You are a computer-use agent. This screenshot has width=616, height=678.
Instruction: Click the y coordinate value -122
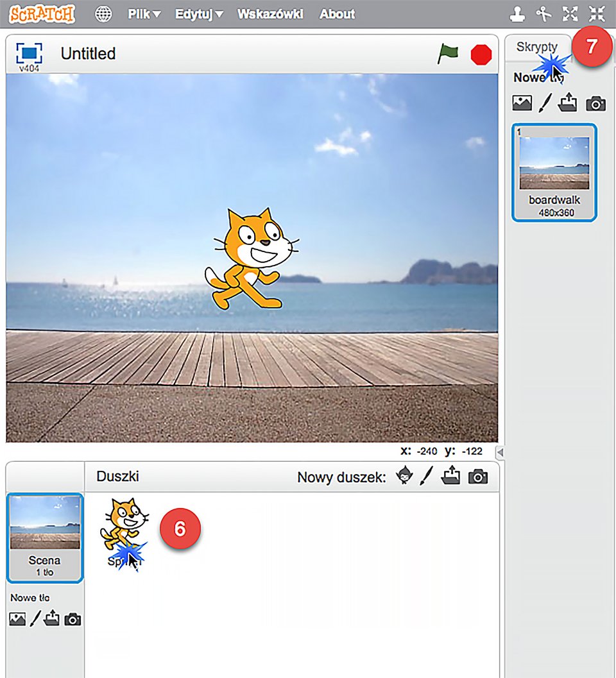pos(472,452)
